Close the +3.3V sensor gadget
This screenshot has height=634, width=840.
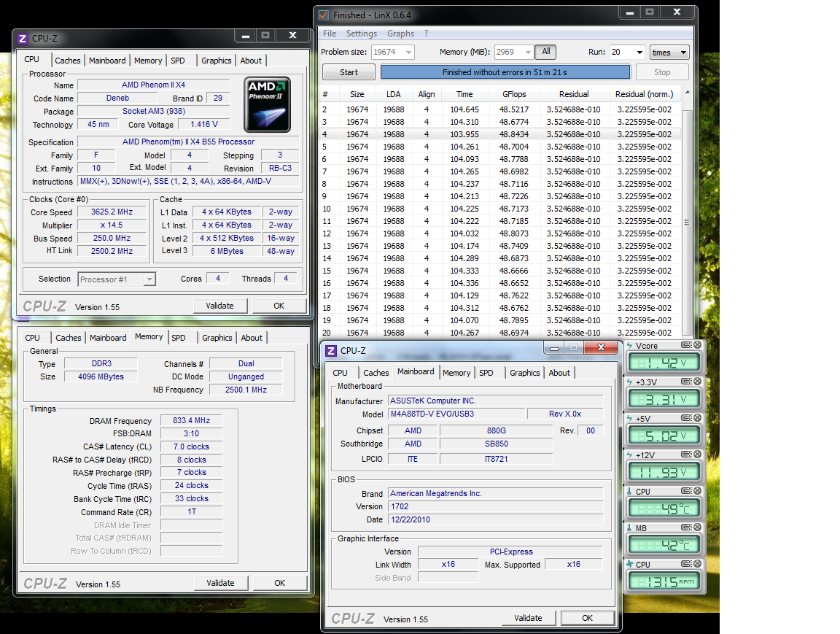click(x=698, y=382)
